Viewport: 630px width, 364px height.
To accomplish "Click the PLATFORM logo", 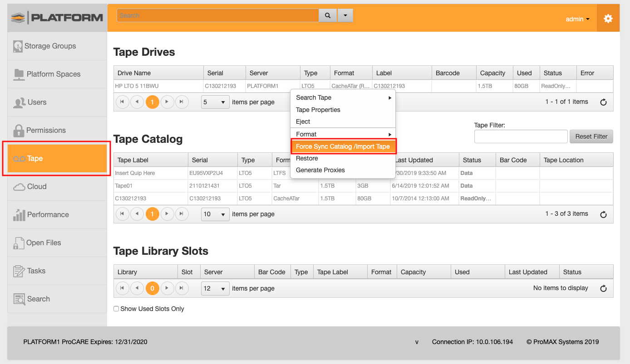I will (x=57, y=18).
